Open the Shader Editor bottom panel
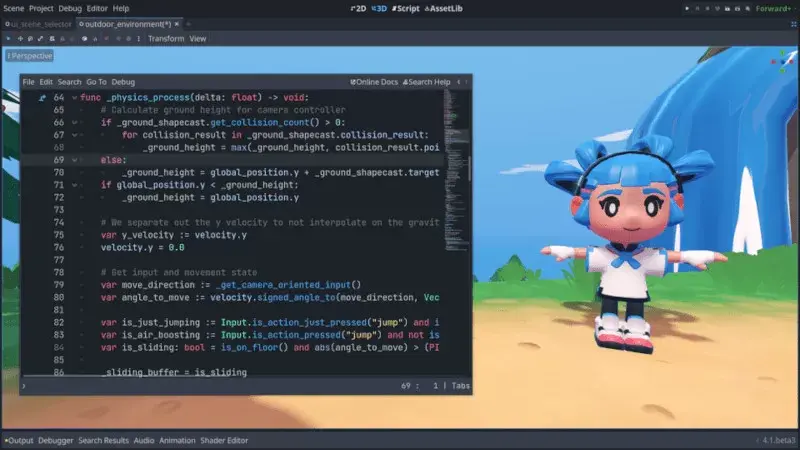Screen dimensions: 800x450 coord(224,441)
